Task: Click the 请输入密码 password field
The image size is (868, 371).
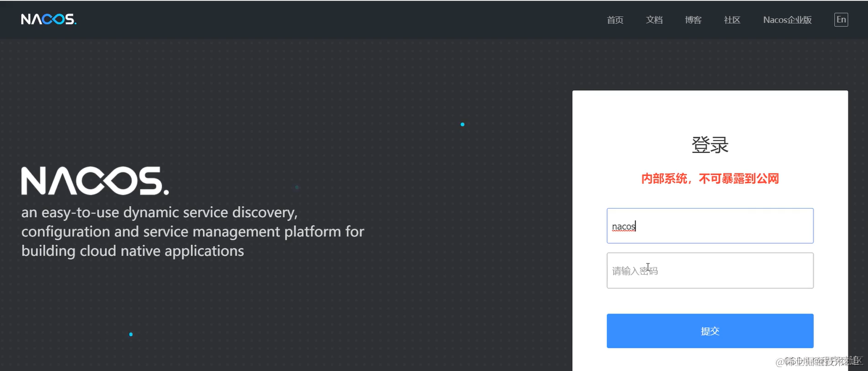Action: (710, 271)
